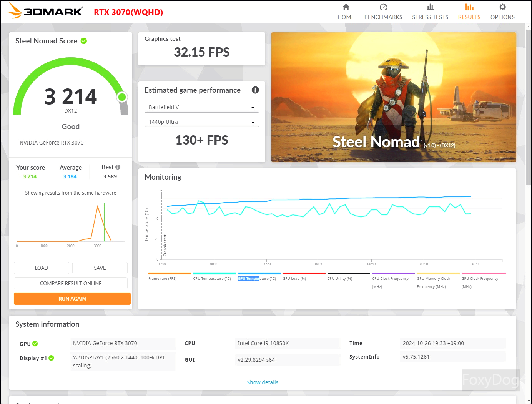Click the info icon next to Best
Image resolution: width=532 pixels, height=404 pixels.
pyautogui.click(x=118, y=167)
